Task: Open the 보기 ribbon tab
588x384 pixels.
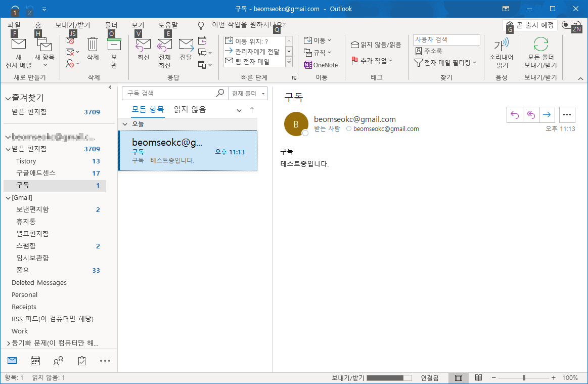Action: (x=138, y=25)
